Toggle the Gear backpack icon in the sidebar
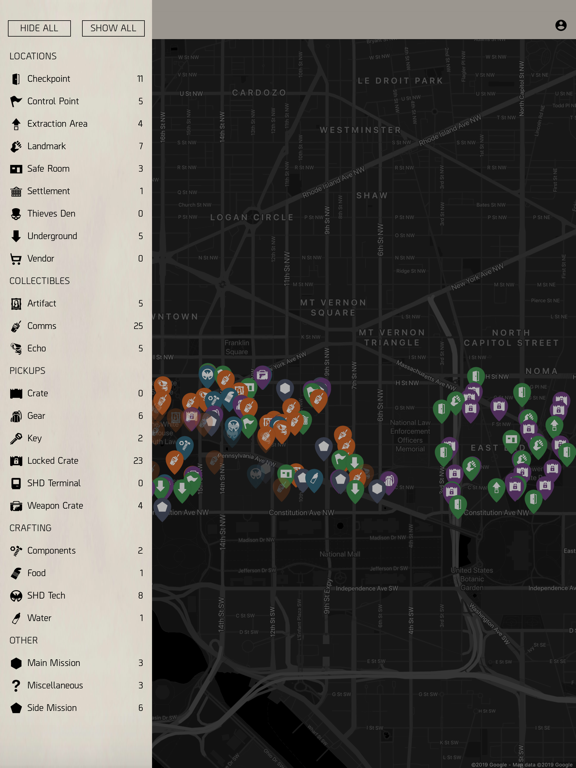The image size is (576, 768). (16, 416)
